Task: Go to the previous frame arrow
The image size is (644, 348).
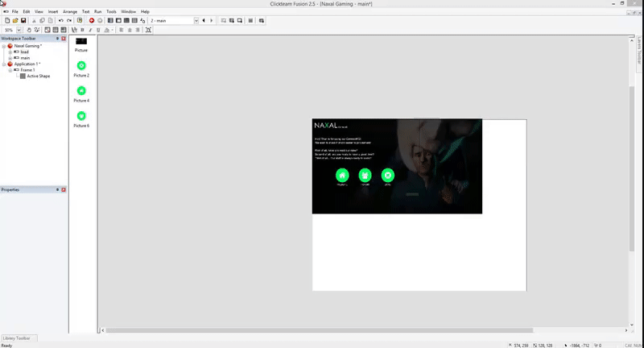Action: [x=204, y=21]
